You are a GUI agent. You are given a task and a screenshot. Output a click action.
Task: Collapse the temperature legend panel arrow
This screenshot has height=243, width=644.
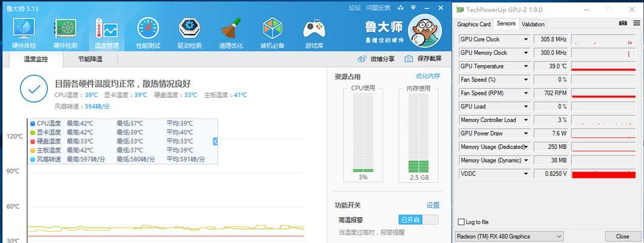tap(215, 141)
